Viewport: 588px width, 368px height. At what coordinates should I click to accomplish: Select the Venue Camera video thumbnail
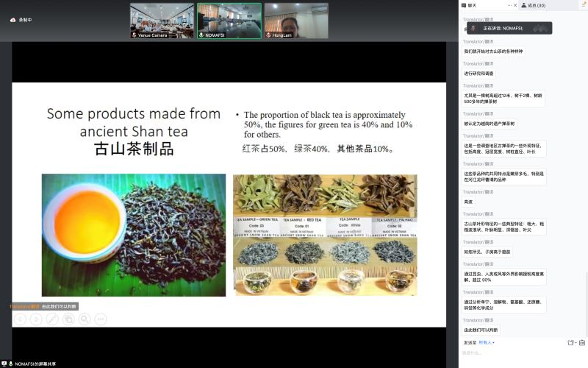(162, 21)
